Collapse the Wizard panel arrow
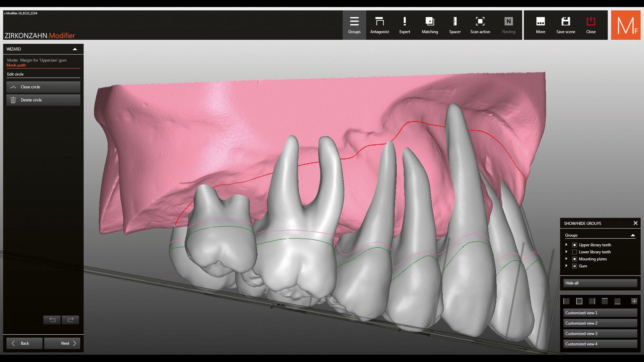 75,49
